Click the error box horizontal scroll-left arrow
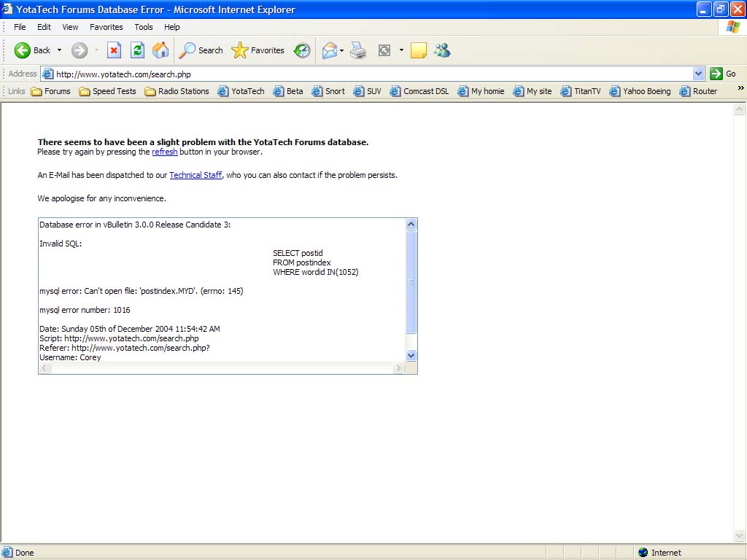The width and height of the screenshot is (747, 560). click(44, 367)
